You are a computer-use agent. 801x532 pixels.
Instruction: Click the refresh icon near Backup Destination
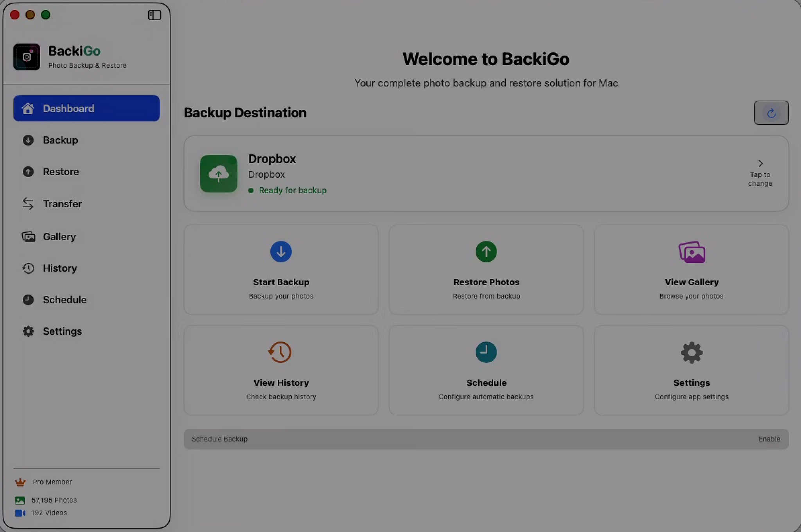pos(770,113)
